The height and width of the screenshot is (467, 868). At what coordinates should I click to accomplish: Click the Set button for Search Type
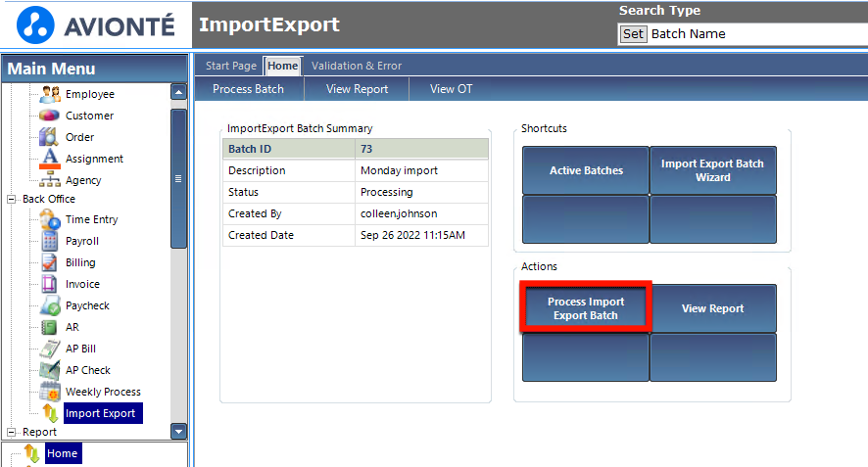pos(633,33)
